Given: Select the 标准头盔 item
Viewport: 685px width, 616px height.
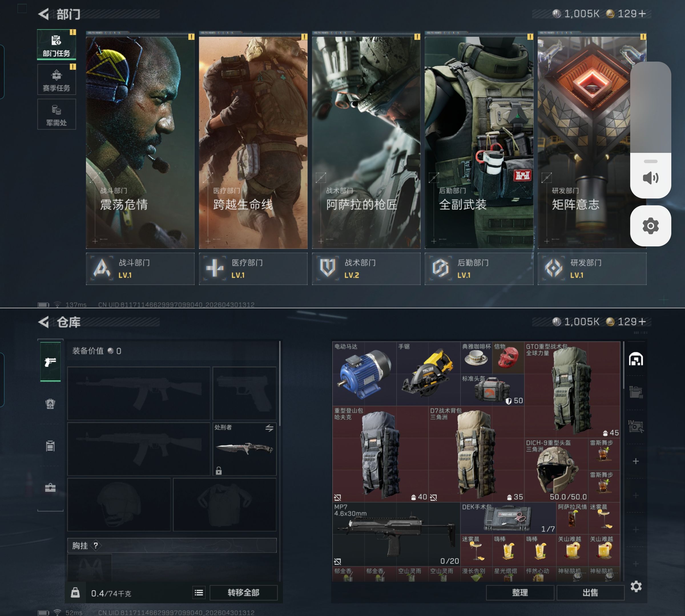Looking at the screenshot, I should click(492, 390).
